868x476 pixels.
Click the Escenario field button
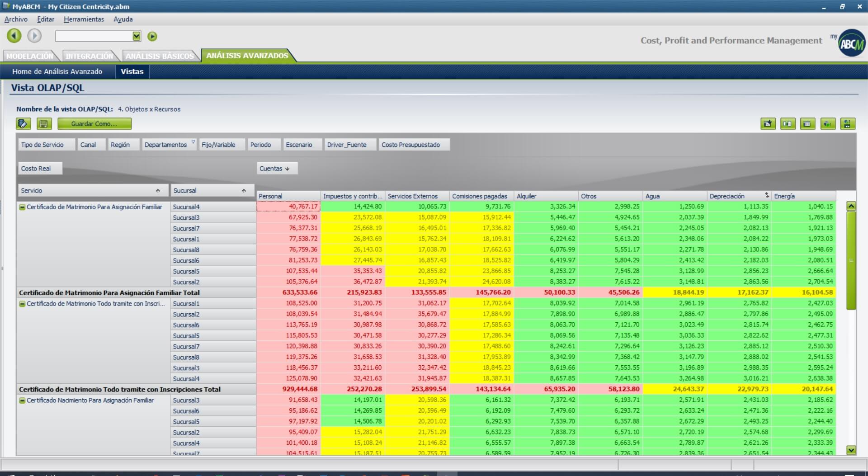302,145
